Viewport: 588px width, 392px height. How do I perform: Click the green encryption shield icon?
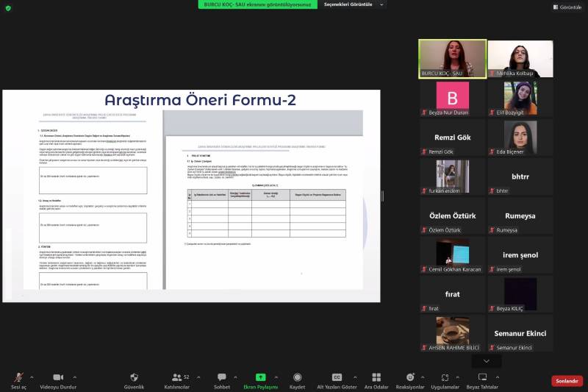(x=8, y=8)
